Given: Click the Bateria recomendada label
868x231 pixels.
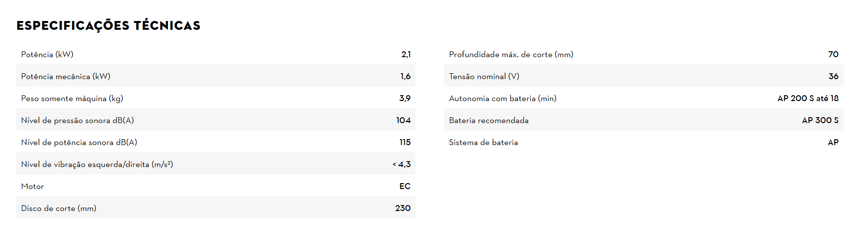Looking at the screenshot, I should click(x=489, y=120).
